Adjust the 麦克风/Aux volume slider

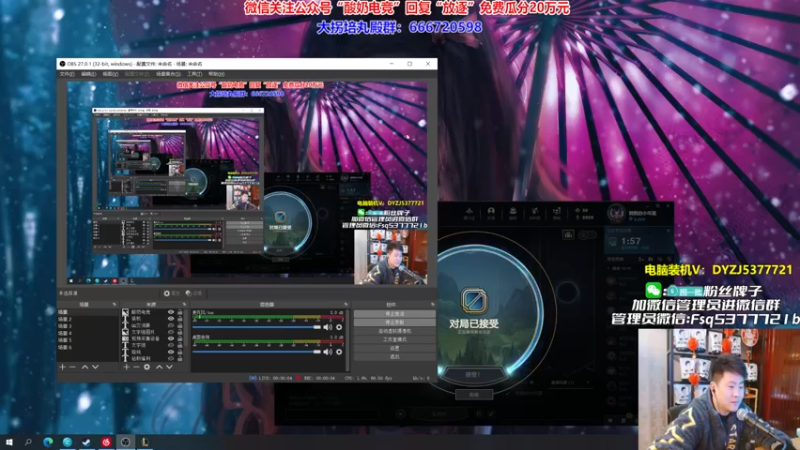click(257, 327)
